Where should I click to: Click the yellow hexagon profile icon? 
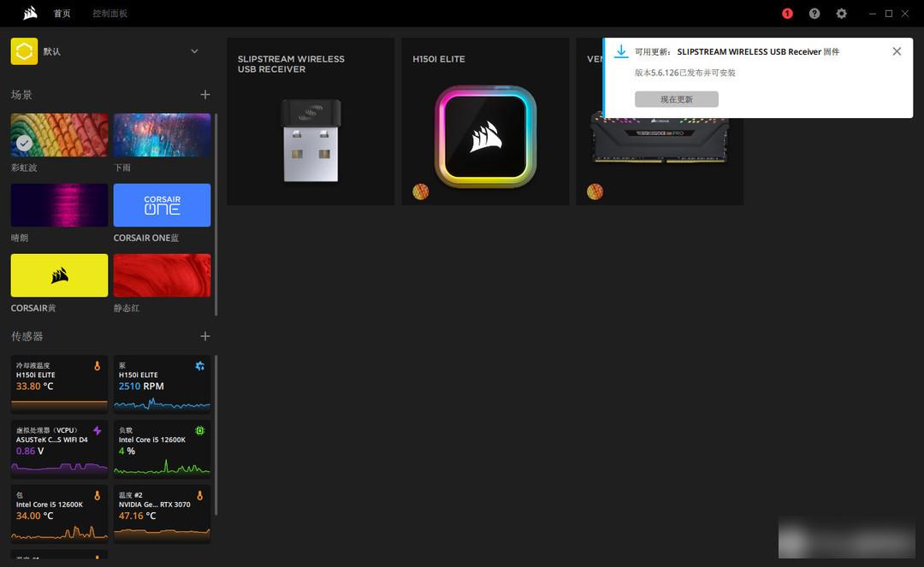[24, 51]
